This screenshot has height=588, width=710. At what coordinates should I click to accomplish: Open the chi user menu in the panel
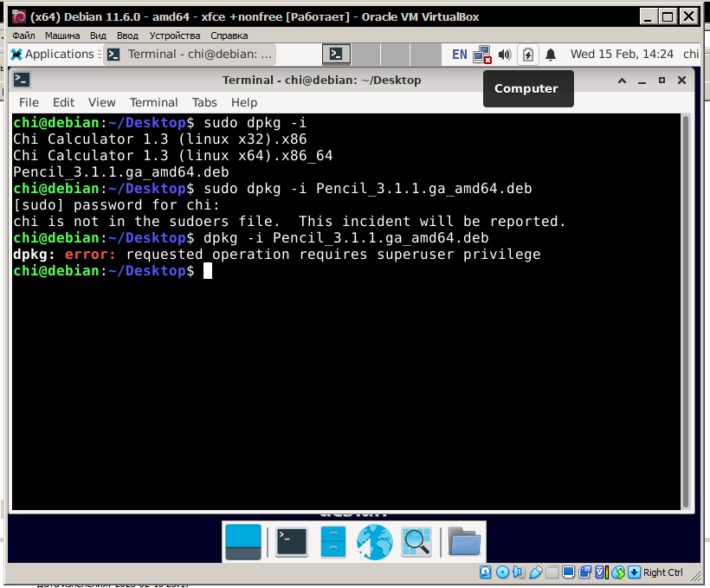point(691,55)
